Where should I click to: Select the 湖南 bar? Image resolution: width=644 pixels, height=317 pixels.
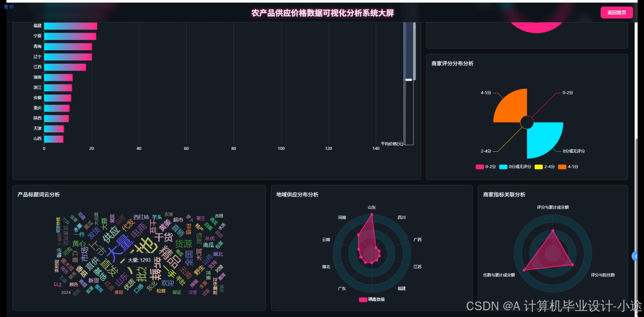[58, 77]
